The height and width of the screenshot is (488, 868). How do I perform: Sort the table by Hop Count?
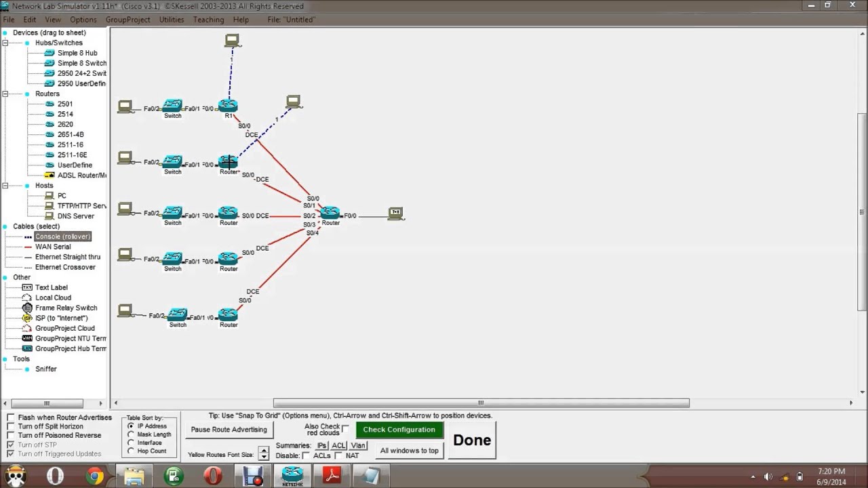(x=131, y=451)
